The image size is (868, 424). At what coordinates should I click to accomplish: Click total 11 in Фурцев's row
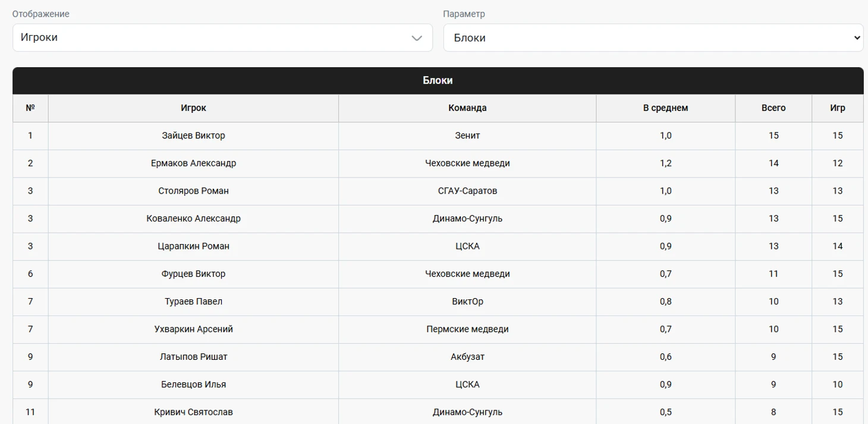click(x=773, y=274)
